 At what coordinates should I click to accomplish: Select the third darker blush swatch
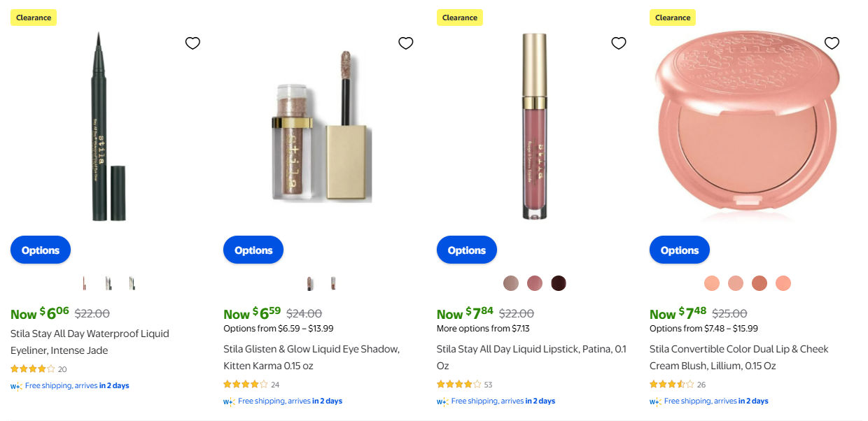point(759,283)
